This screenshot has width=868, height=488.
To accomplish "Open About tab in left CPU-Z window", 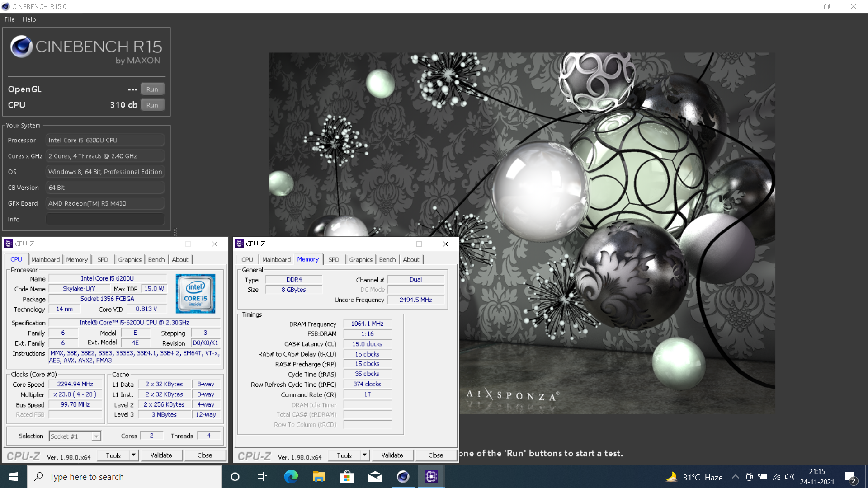I will [x=180, y=259].
